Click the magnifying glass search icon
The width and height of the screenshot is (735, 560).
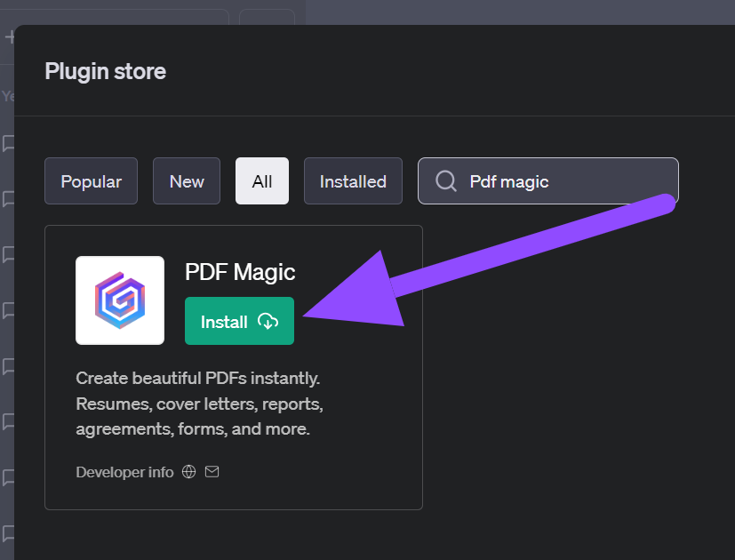click(446, 181)
